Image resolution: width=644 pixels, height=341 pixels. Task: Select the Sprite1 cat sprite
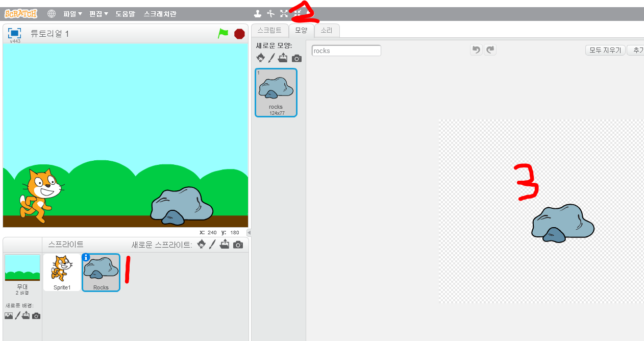click(62, 273)
